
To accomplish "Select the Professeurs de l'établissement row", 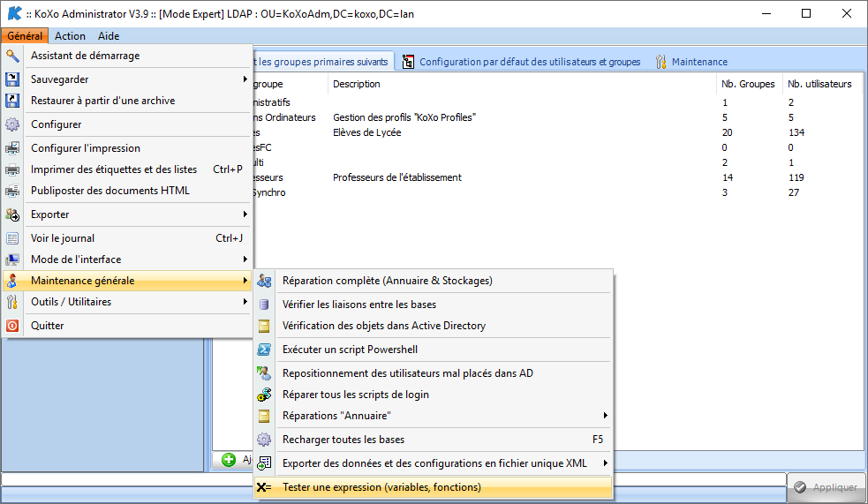I will tap(557, 177).
